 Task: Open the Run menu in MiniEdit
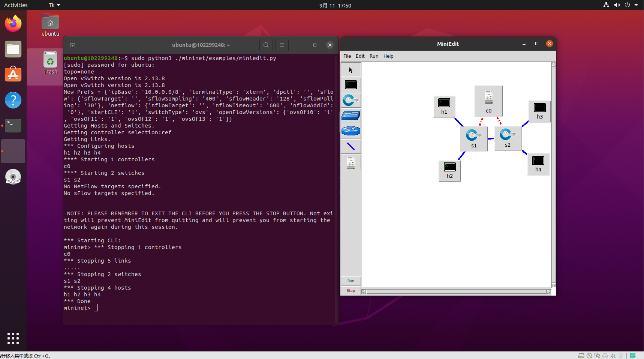[x=374, y=56]
